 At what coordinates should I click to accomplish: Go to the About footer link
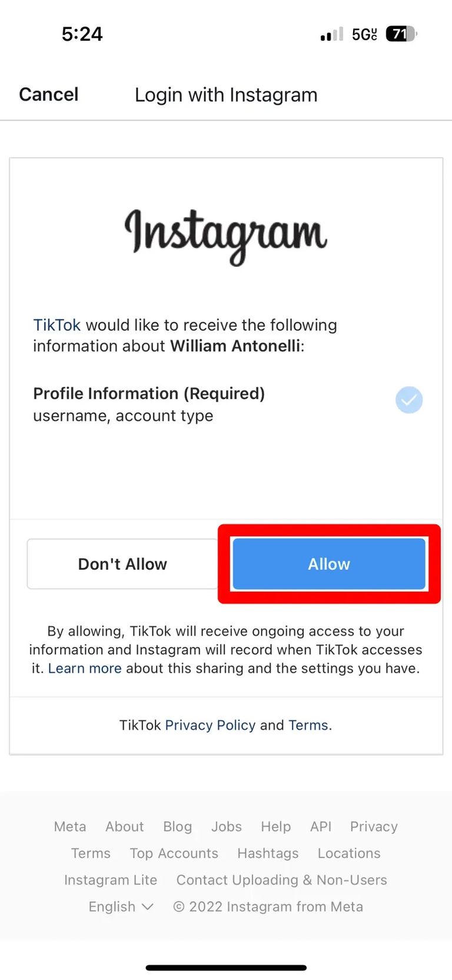[124, 826]
